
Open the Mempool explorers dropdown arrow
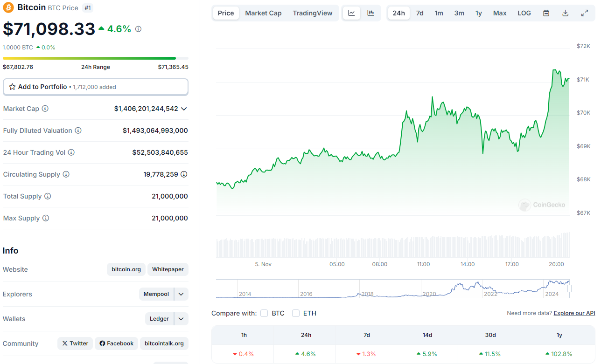tap(182, 294)
